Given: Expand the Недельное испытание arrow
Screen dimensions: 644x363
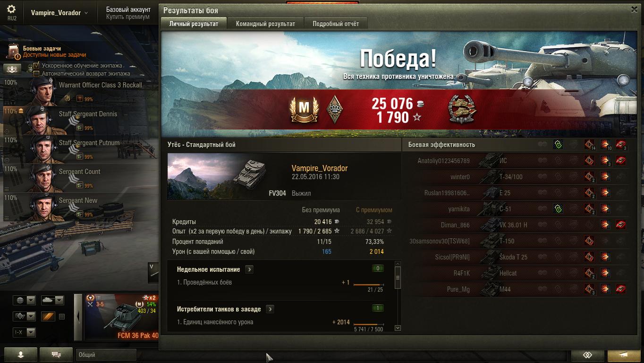Looking at the screenshot, I should [x=249, y=269].
